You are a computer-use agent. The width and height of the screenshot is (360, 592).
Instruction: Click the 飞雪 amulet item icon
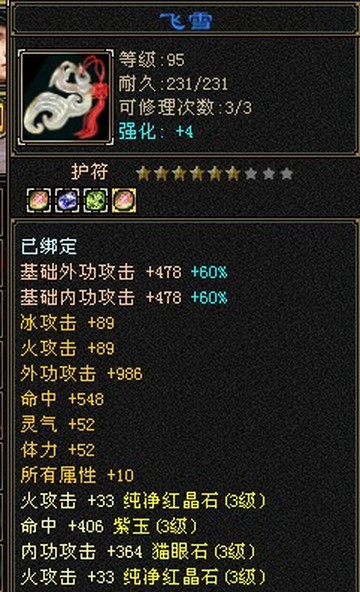point(66,97)
